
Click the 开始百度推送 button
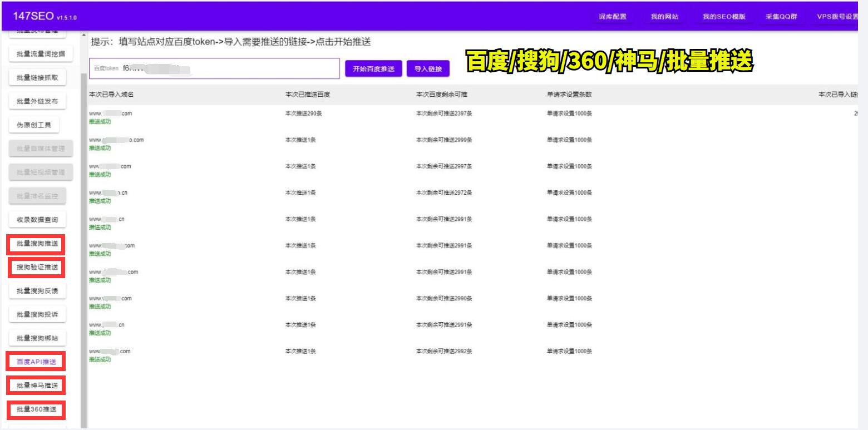coord(373,69)
